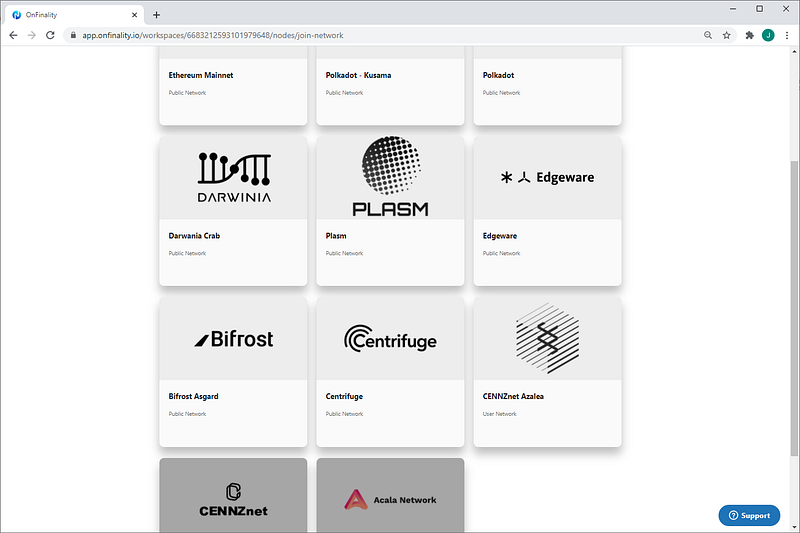
Task: Open the Support chat button
Action: [x=749, y=515]
